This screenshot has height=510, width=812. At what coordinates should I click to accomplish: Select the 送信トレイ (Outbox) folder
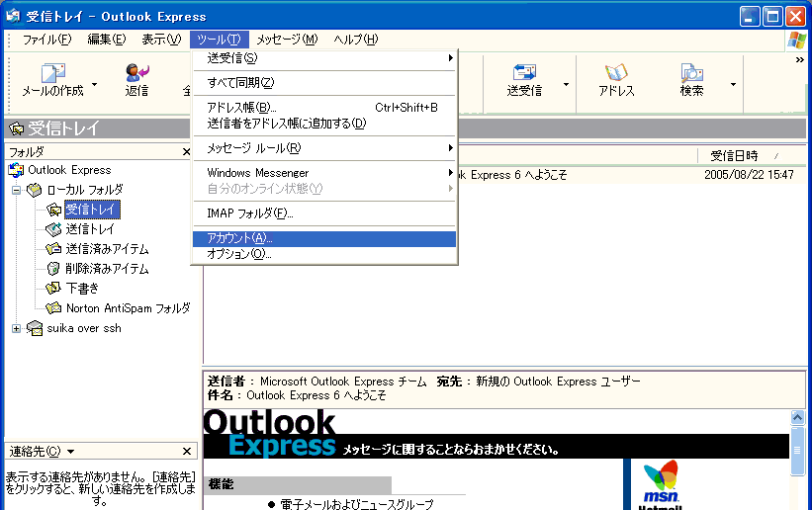(x=89, y=228)
